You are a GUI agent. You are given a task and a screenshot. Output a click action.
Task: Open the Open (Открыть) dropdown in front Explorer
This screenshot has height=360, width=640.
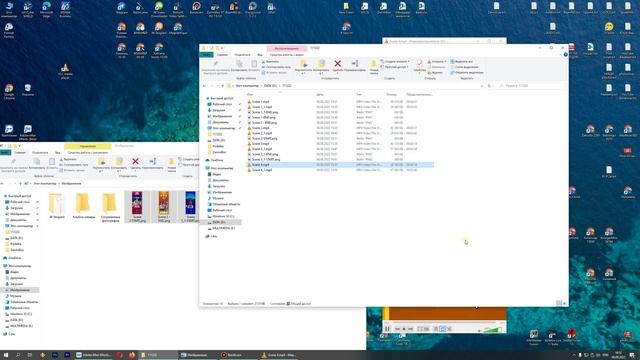437,62
